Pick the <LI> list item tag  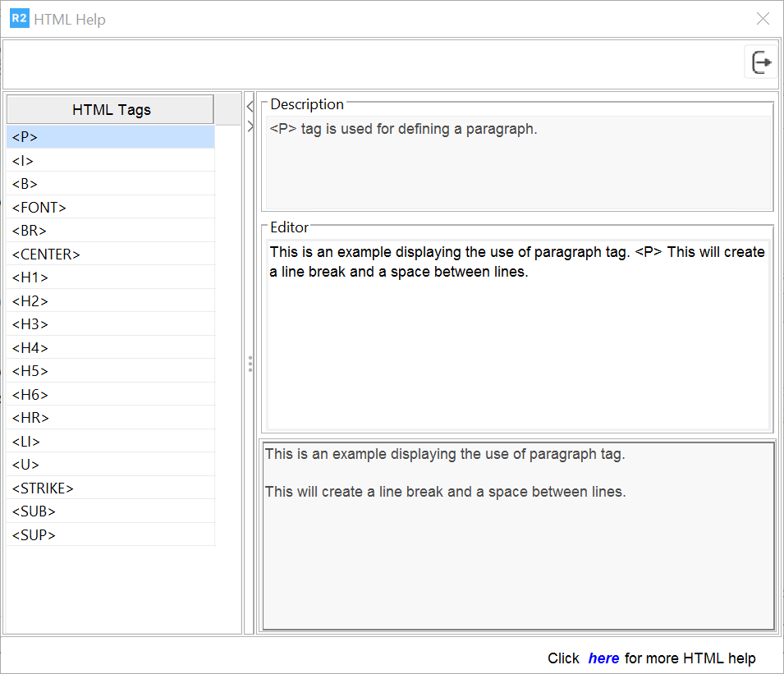110,442
